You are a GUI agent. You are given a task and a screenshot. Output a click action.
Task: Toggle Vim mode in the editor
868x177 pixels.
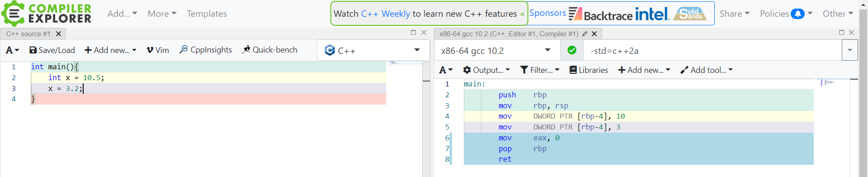tap(158, 50)
